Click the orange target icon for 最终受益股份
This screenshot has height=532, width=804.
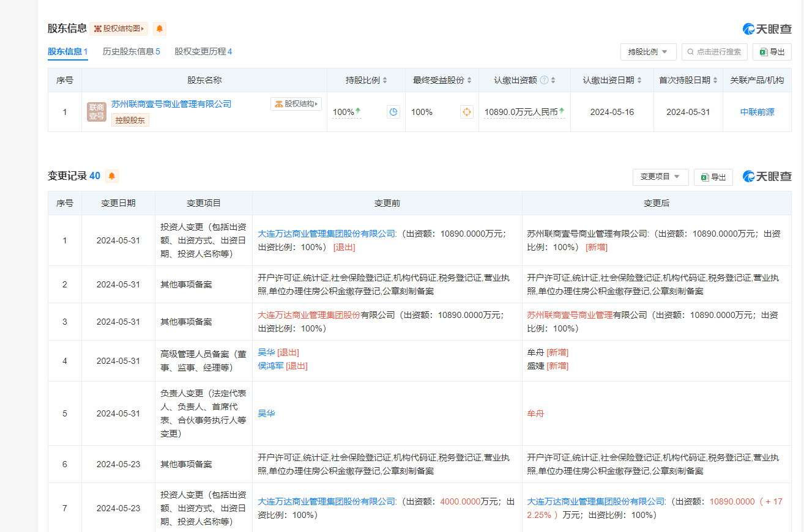(467, 112)
